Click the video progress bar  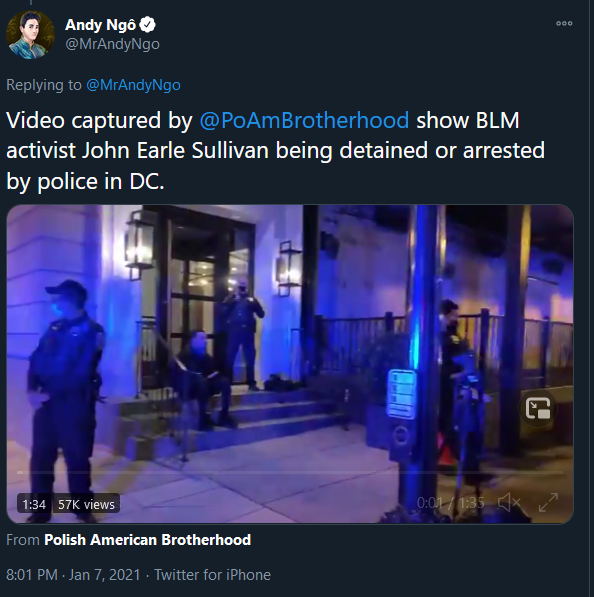pos(290,472)
